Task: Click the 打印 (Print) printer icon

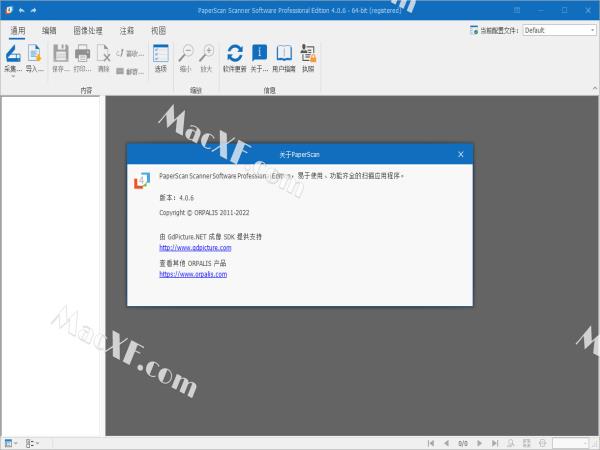Action: coord(82,54)
